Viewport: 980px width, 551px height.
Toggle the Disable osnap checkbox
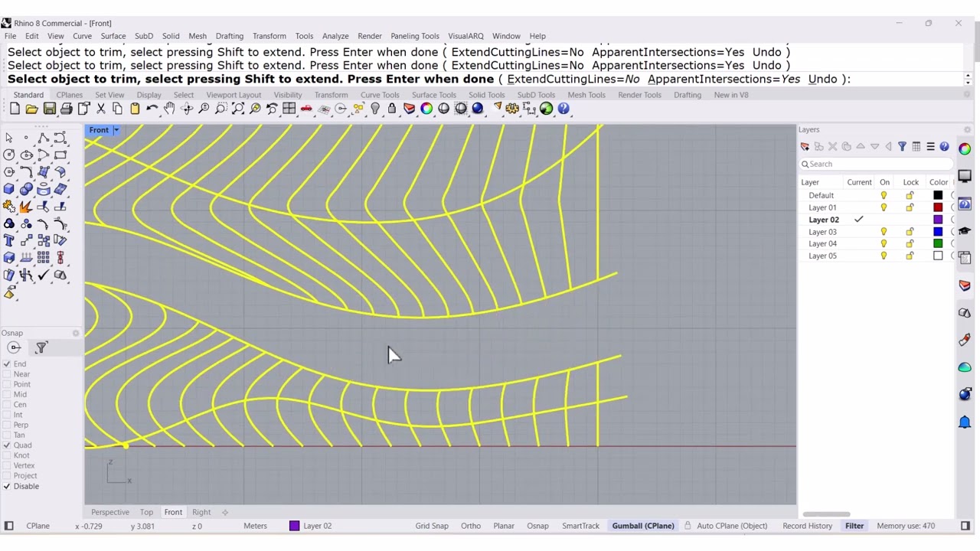click(7, 487)
